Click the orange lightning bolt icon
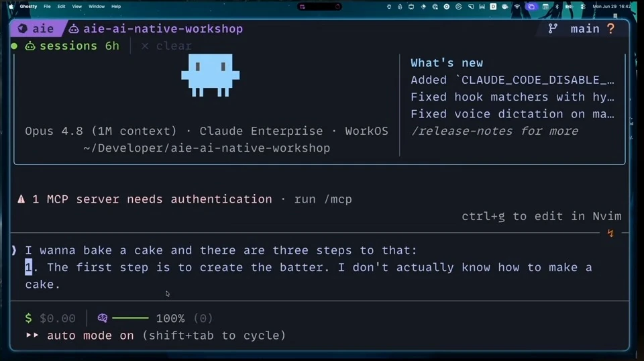The width and height of the screenshot is (644, 361). (610, 234)
